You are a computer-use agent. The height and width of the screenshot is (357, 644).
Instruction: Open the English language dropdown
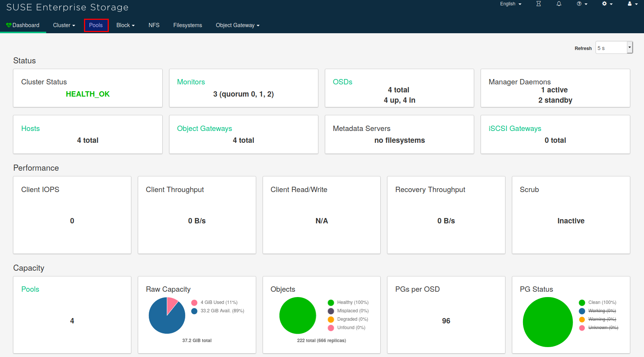click(x=510, y=4)
